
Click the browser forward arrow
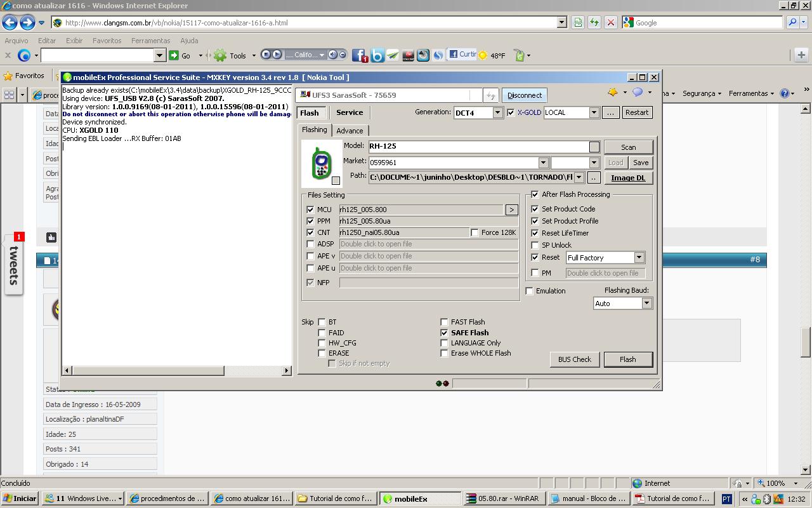pos(27,23)
